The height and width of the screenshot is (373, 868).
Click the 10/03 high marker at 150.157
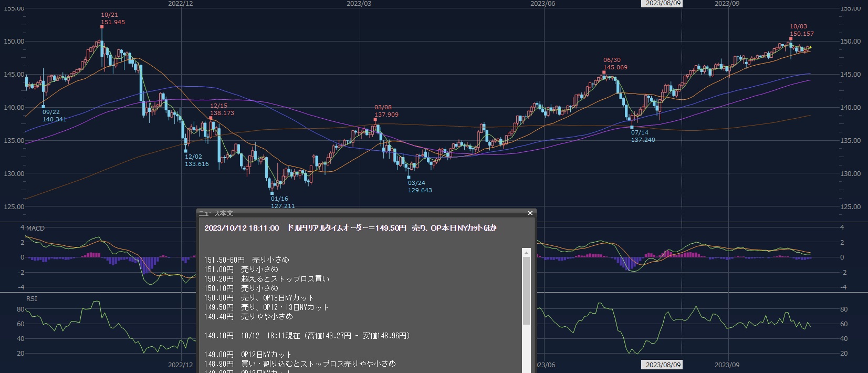pyautogui.click(x=791, y=39)
